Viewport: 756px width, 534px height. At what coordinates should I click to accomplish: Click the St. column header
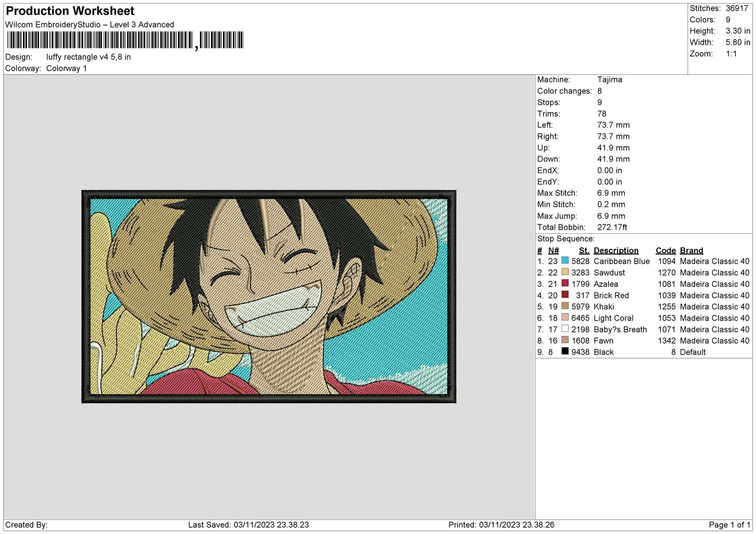click(584, 251)
